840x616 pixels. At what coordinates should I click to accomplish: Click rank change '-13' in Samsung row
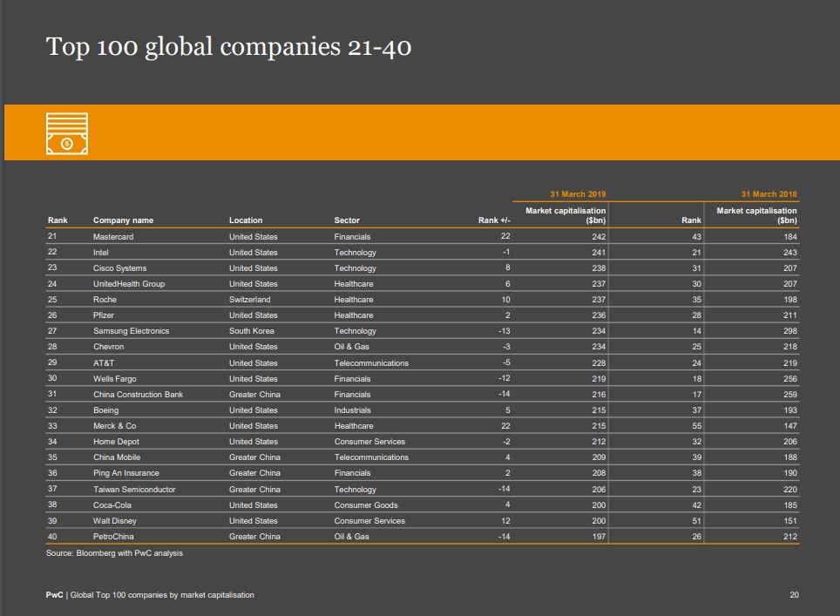click(x=505, y=331)
